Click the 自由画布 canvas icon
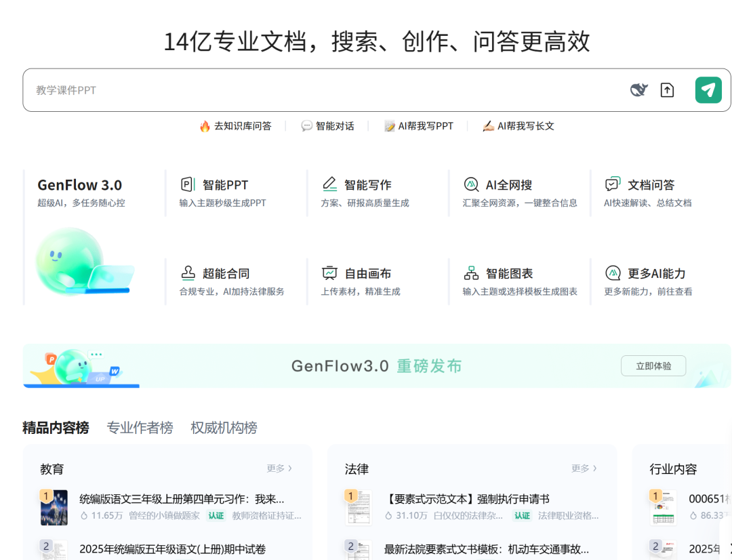 (x=329, y=273)
